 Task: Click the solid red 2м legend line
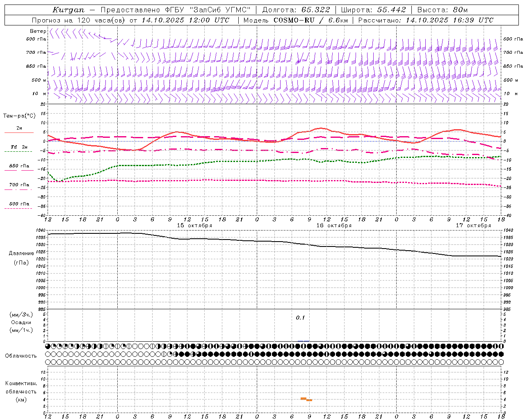[x=19, y=133]
